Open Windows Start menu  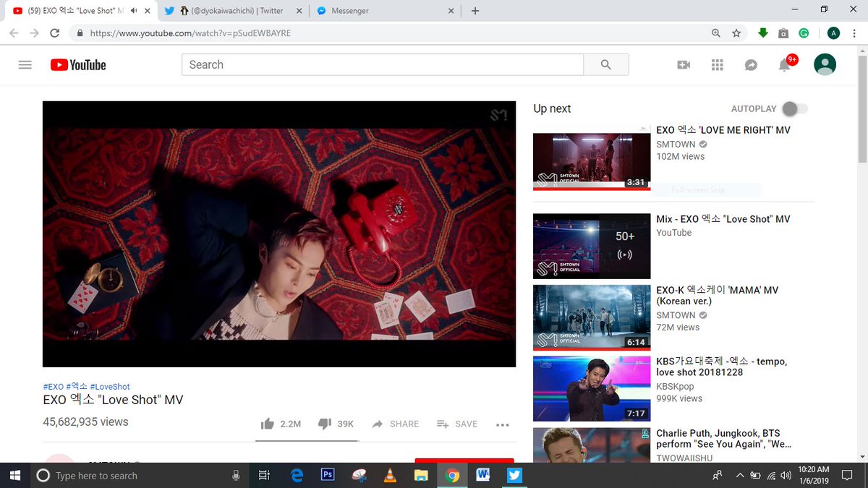(15, 475)
